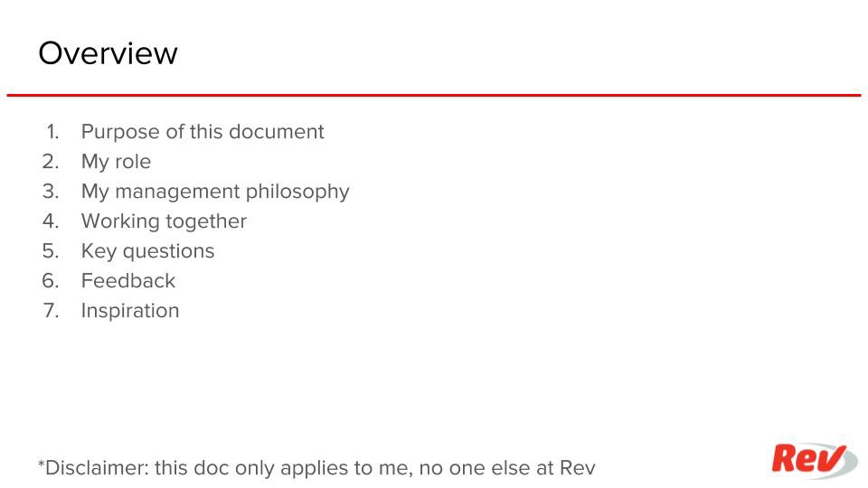Select list number 3

coord(51,192)
